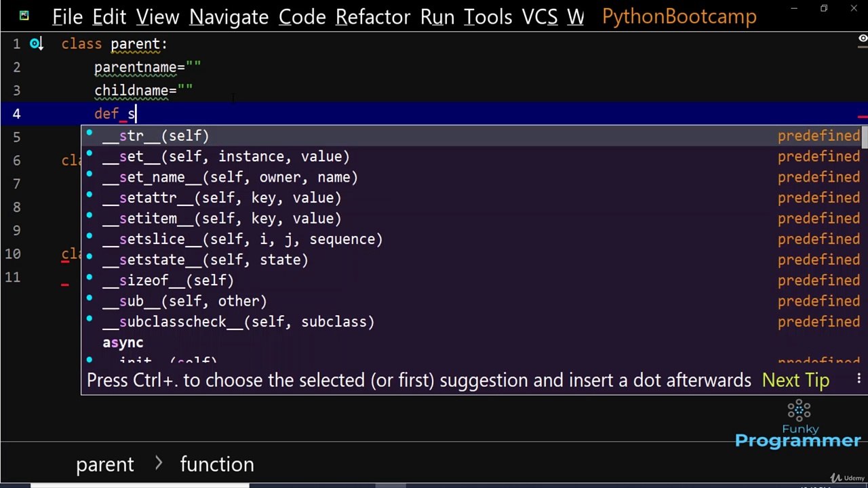Click the function breadcrumb
This screenshot has height=488, width=868.
[217, 464]
